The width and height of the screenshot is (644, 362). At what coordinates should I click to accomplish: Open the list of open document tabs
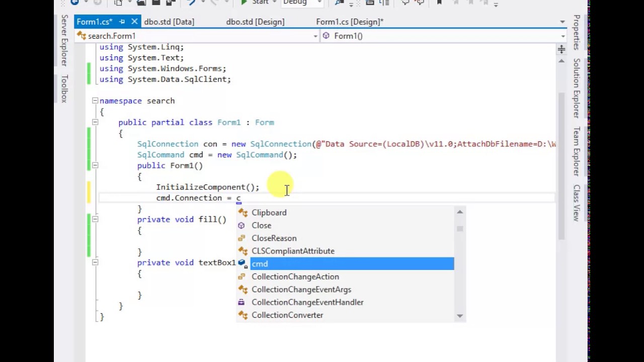coord(562,22)
